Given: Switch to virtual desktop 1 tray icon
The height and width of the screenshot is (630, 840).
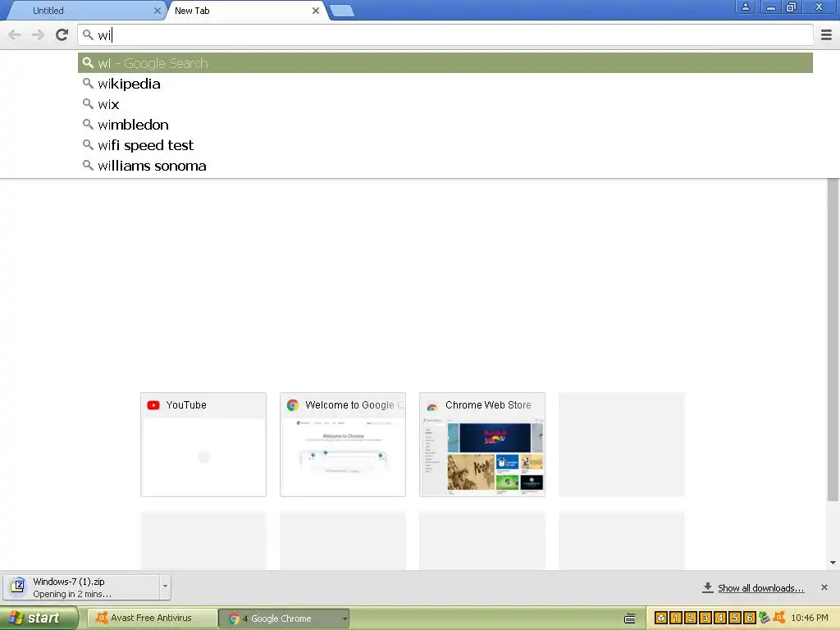Looking at the screenshot, I should (x=676, y=618).
